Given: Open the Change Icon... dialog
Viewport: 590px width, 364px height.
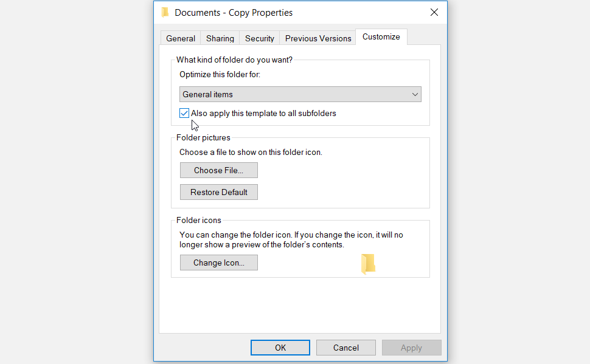Looking at the screenshot, I should (219, 263).
